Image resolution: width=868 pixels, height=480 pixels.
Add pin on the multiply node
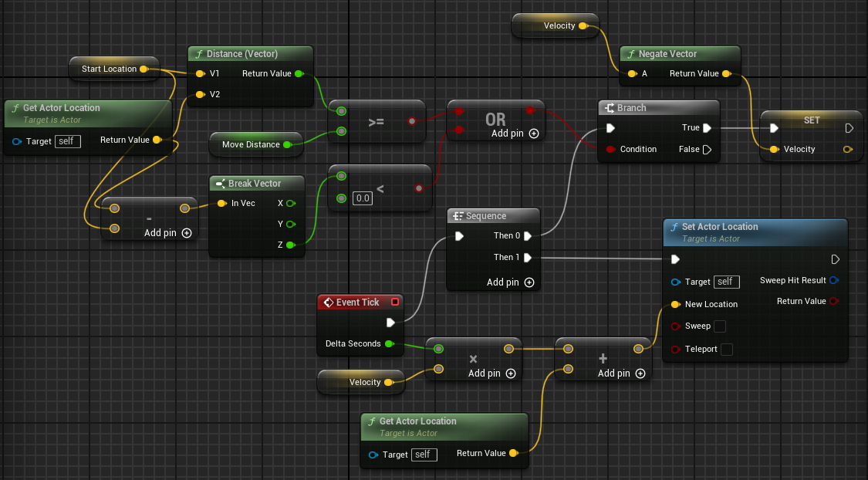(x=491, y=374)
